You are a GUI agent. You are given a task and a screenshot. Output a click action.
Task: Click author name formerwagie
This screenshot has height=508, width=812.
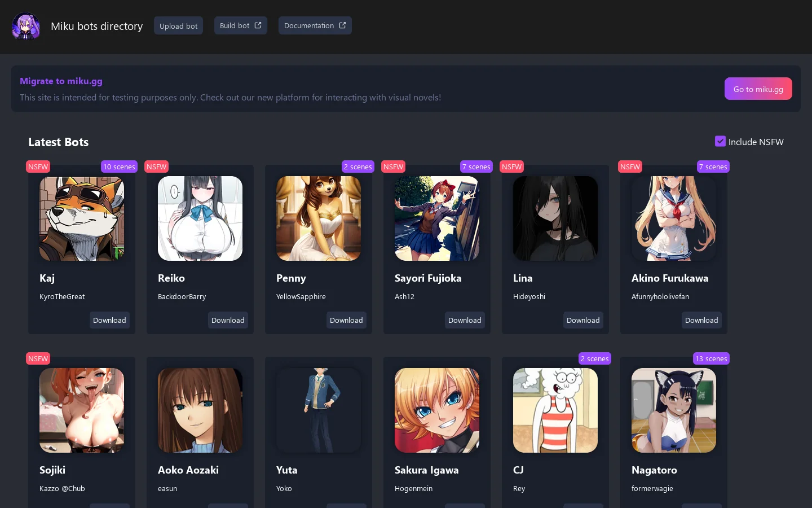(652, 488)
